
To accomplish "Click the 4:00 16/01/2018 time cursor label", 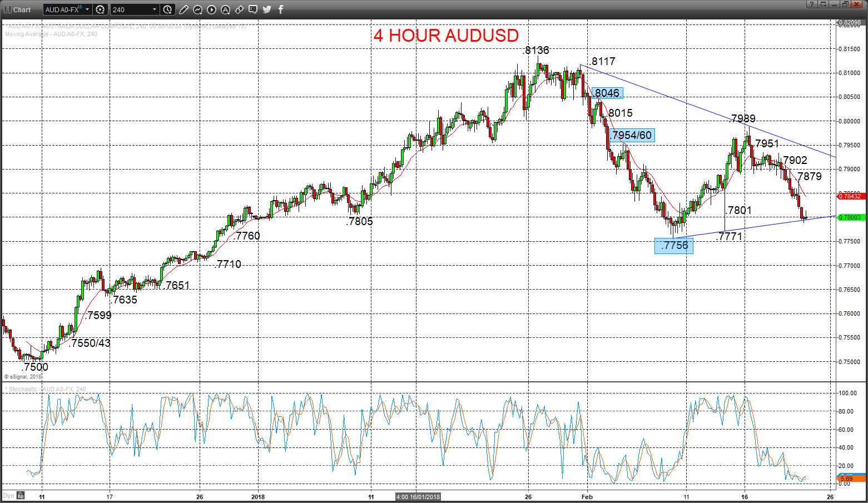I will point(418,497).
